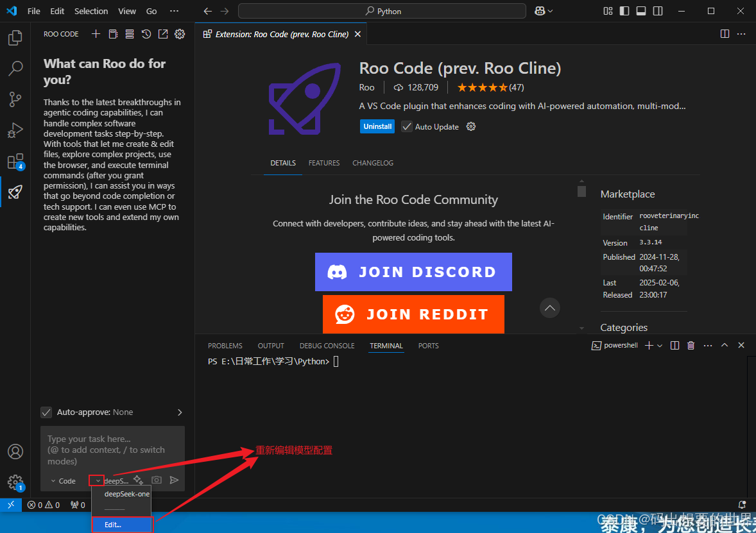The image size is (756, 533).
Task: Select Roo Code rocket icon in activity bar
Action: tap(15, 192)
